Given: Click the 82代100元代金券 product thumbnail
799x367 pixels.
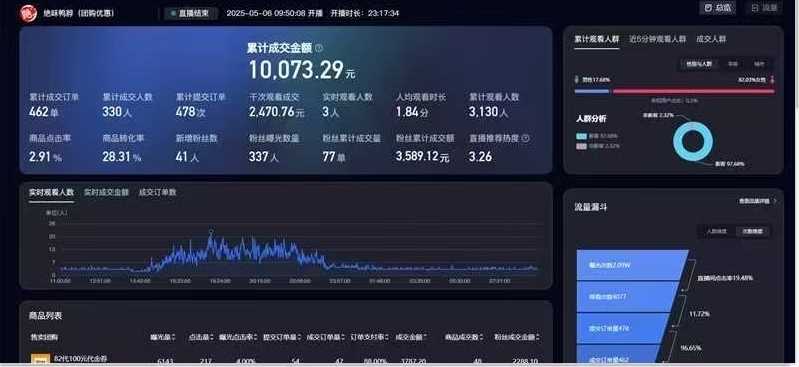Looking at the screenshot, I should [40, 360].
